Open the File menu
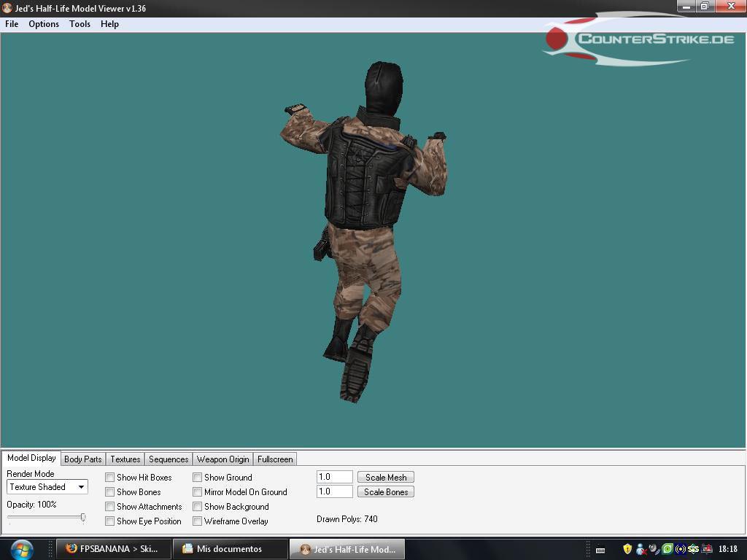 tap(12, 24)
